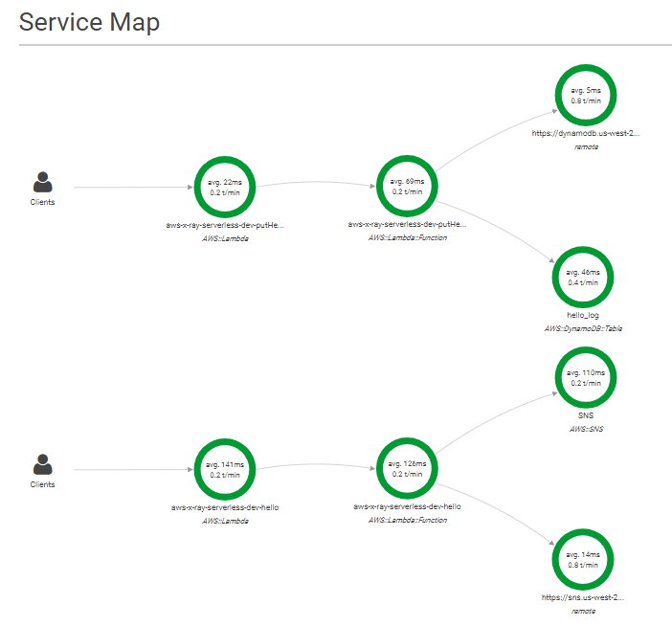This screenshot has height=626, width=672.
Task: Click the 'https://sns.us-west-2...' label
Action: tap(583, 597)
